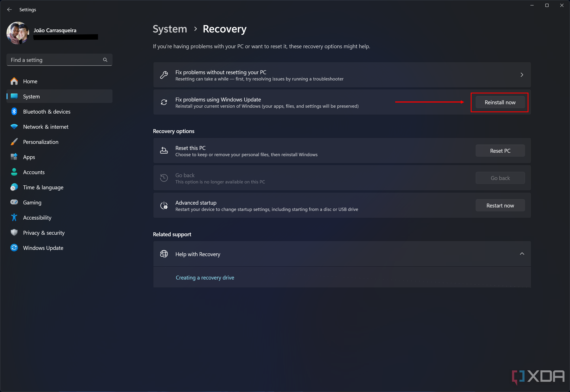The height and width of the screenshot is (392, 570).
Task: Click the Accessibility figure icon
Action: click(x=14, y=217)
